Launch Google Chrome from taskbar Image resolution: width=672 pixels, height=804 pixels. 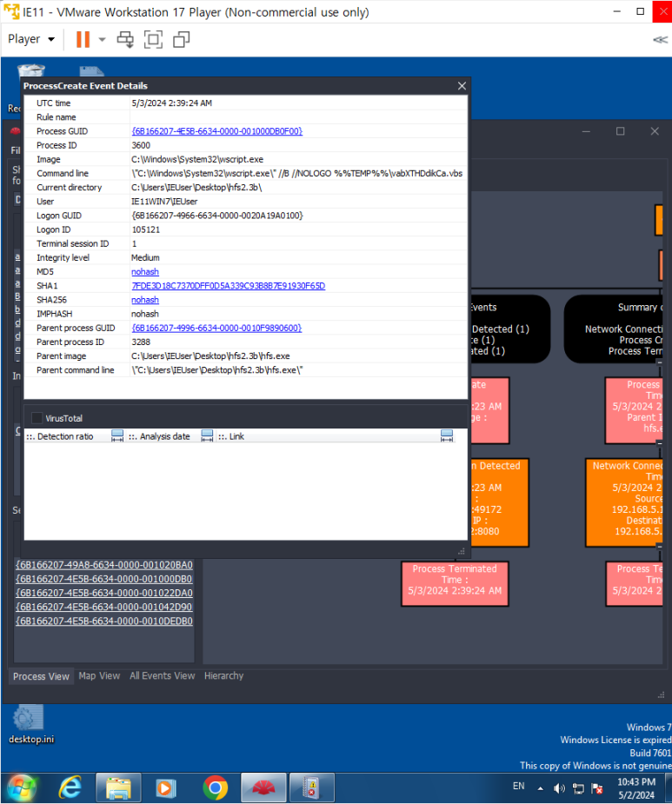click(x=215, y=787)
